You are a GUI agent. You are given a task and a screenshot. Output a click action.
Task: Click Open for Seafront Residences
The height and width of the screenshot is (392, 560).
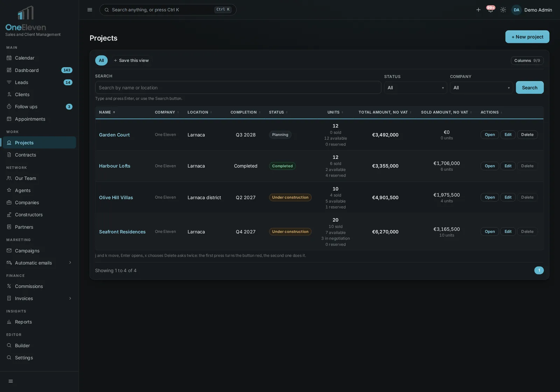coord(490,232)
